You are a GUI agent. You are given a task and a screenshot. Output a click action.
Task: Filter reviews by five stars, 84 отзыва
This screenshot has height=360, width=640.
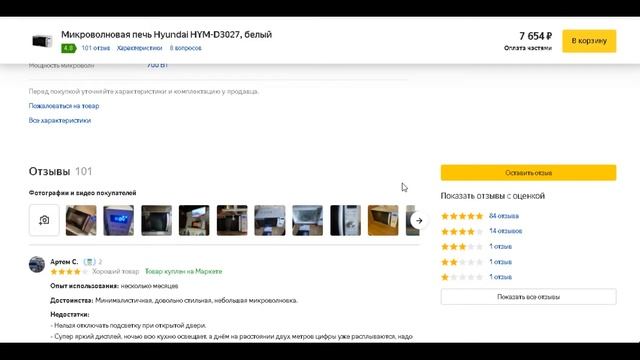504,216
